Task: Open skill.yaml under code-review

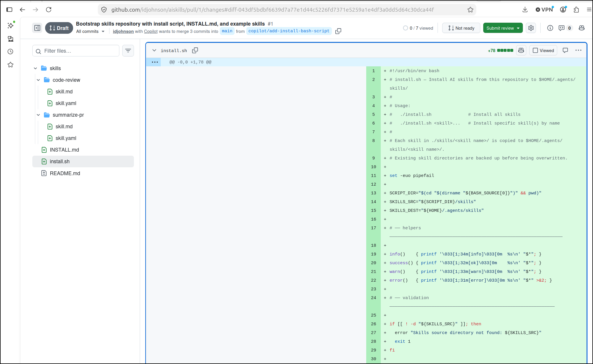Action: point(66,103)
